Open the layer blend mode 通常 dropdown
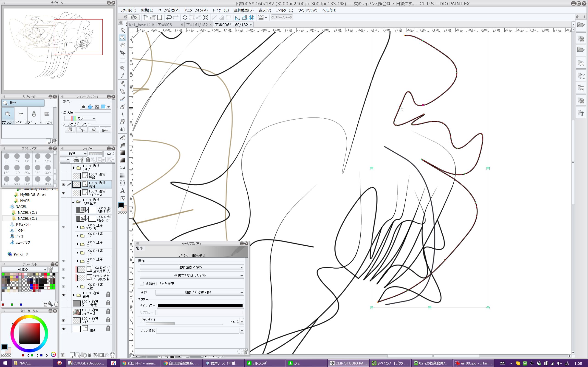 tap(74, 154)
